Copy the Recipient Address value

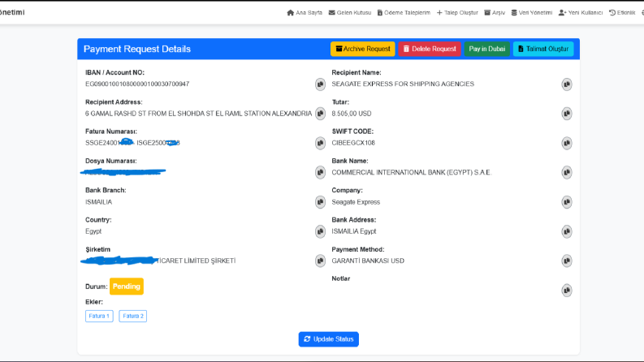320,114
